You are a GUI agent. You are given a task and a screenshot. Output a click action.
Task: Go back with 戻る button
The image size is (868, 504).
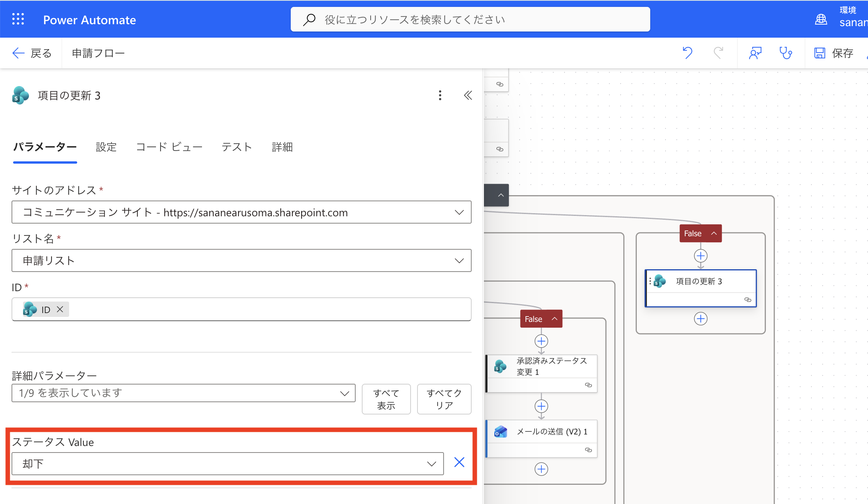tap(31, 53)
